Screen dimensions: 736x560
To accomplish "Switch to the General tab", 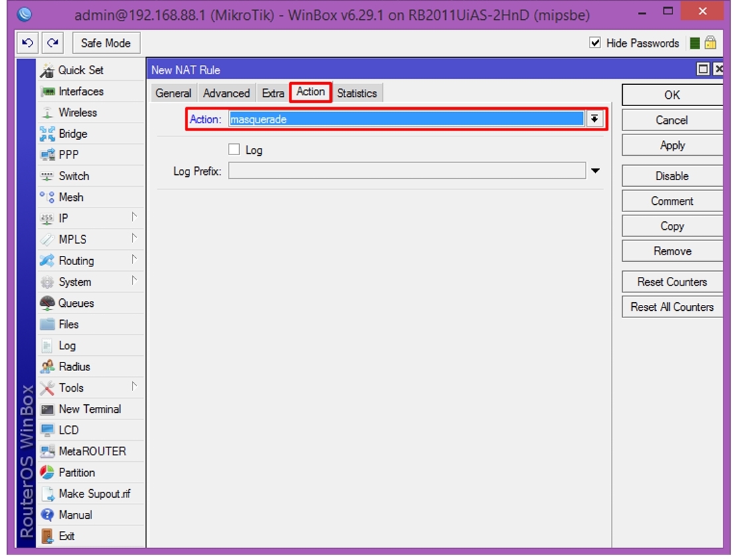I will [x=173, y=93].
